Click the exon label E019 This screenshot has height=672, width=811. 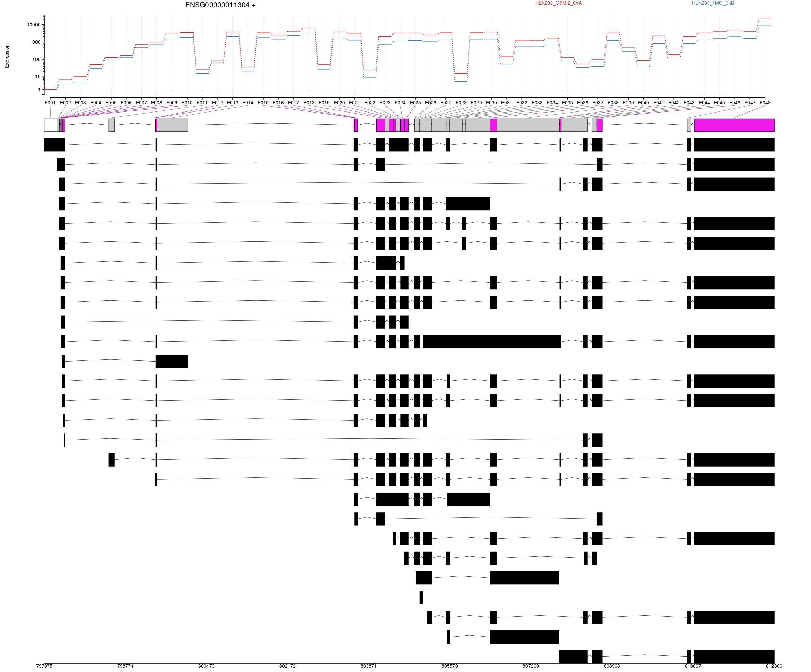[324, 103]
